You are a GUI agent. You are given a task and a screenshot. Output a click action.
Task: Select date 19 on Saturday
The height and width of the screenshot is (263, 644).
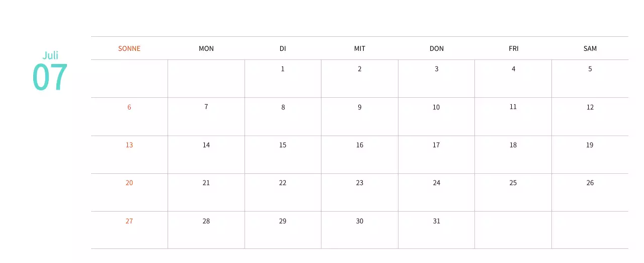pyautogui.click(x=590, y=145)
